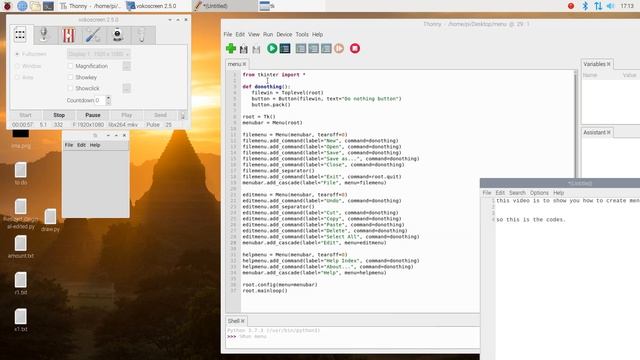
Task: Click the Resume debugging icon in Thonny
Action: tap(339, 49)
